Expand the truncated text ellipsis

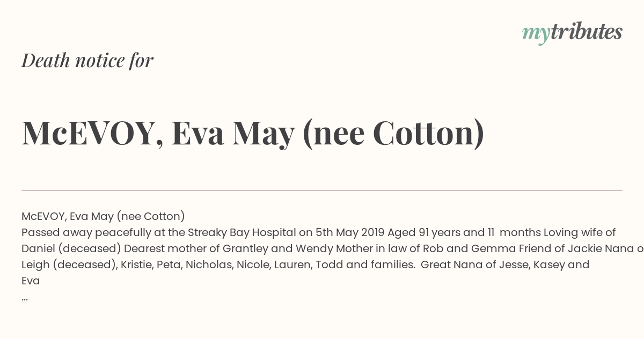[25, 297]
